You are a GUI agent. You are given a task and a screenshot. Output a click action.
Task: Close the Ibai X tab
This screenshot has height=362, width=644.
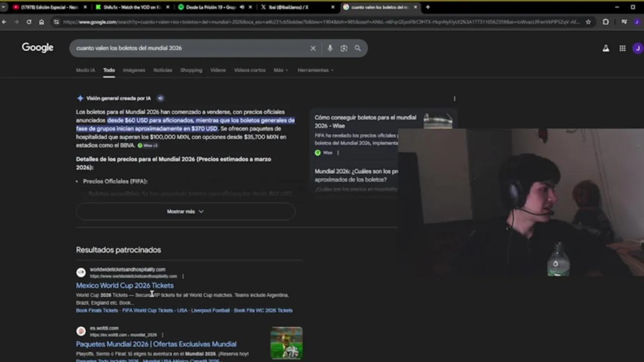tap(333, 7)
